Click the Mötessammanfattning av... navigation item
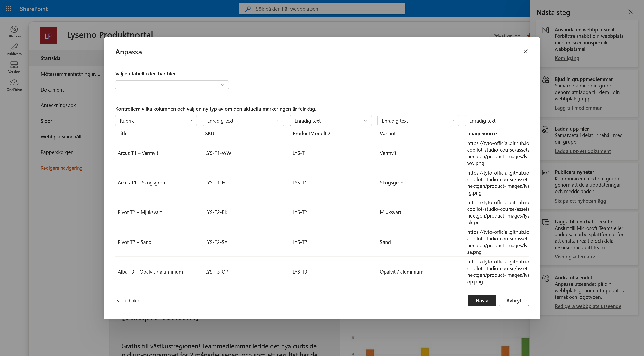644x356 pixels. coord(70,74)
